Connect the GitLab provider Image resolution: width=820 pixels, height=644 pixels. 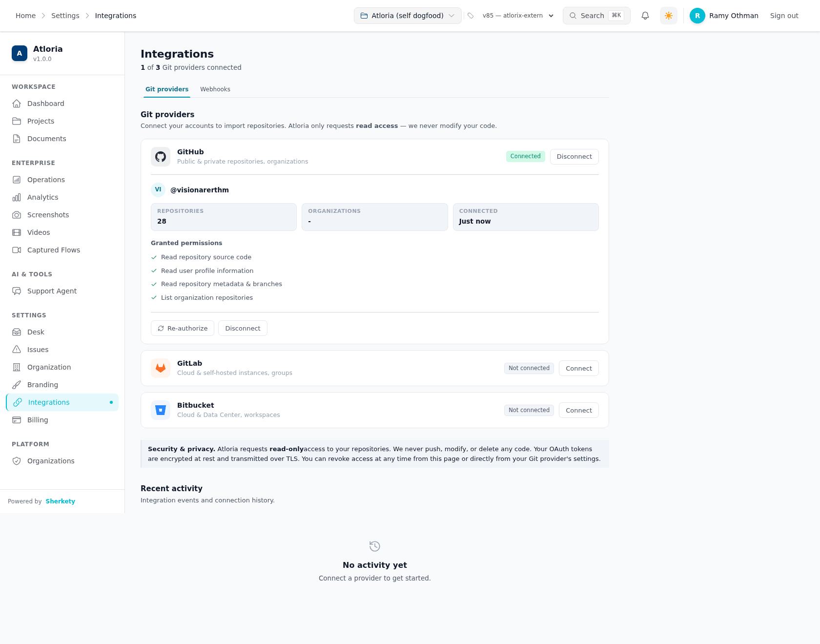pos(579,368)
